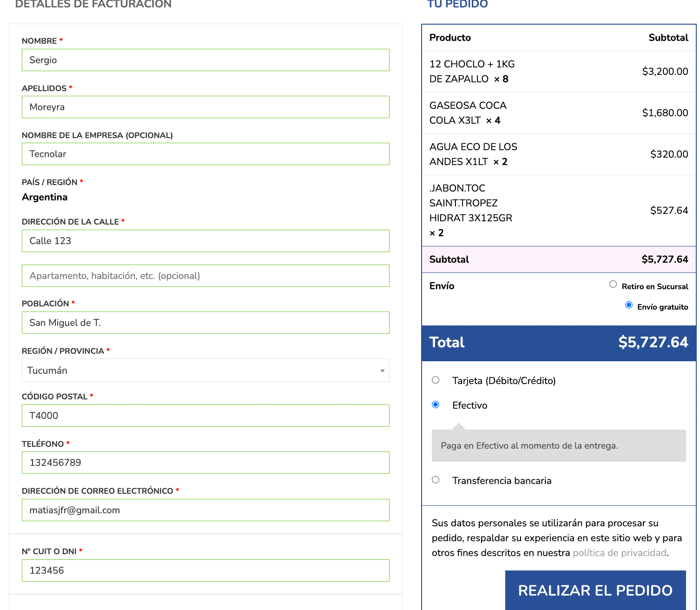The width and height of the screenshot is (700, 610).
Task: Click the Teléfono field with 132456789
Action: [205, 463]
